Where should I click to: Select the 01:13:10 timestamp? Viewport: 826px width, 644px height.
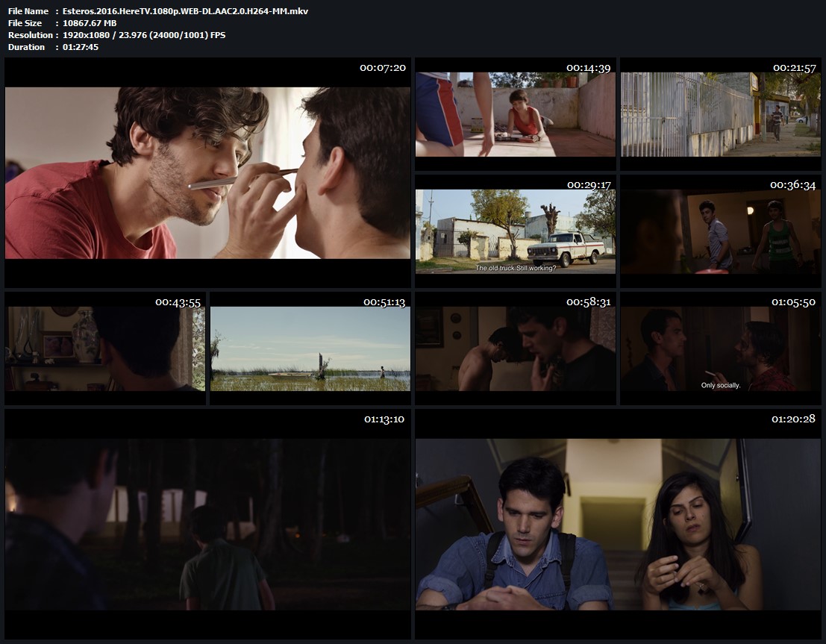pos(384,419)
